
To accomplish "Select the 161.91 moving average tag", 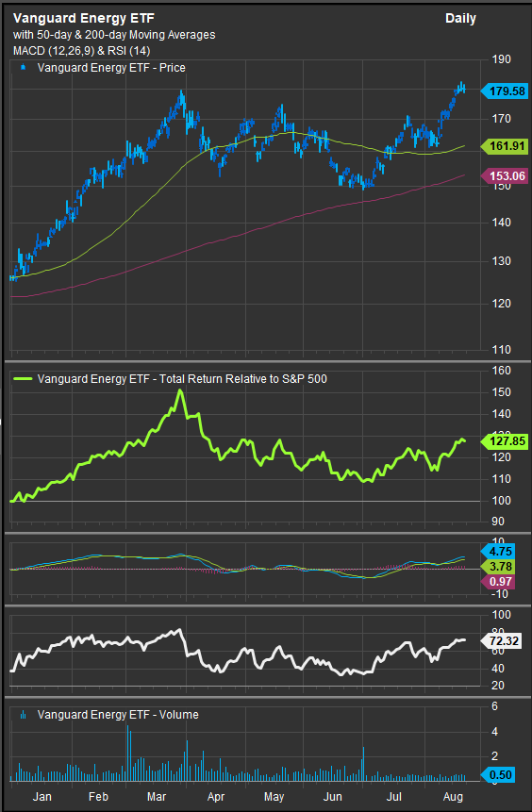I will (x=504, y=146).
